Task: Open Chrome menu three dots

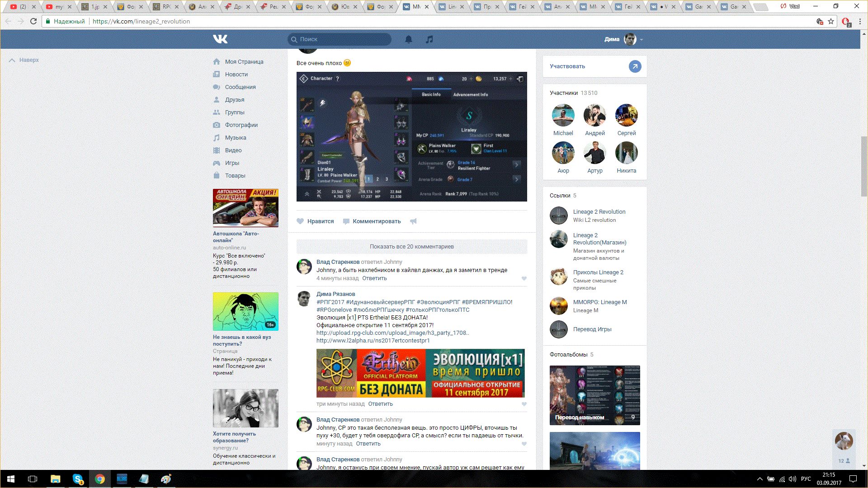Action: [860, 21]
